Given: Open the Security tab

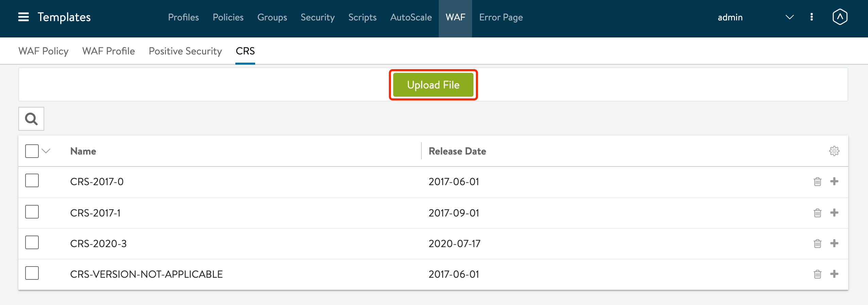Looking at the screenshot, I should [318, 17].
